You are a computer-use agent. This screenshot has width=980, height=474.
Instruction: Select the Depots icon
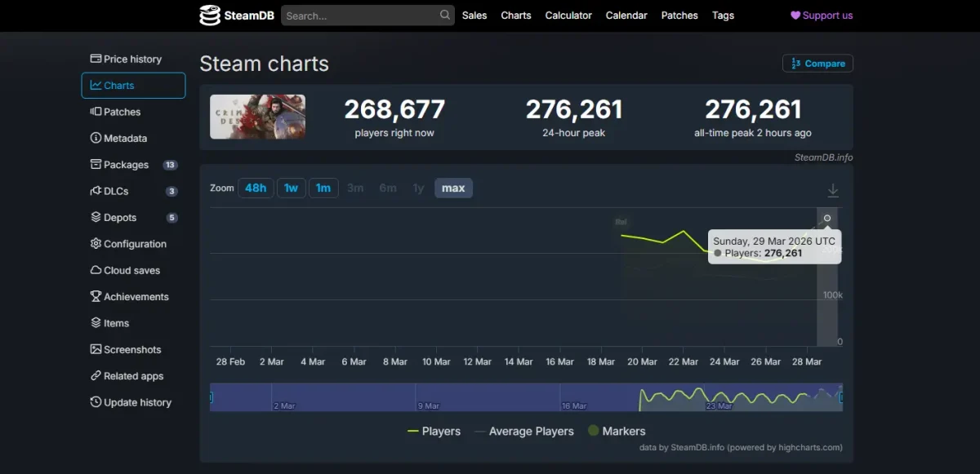click(x=96, y=217)
